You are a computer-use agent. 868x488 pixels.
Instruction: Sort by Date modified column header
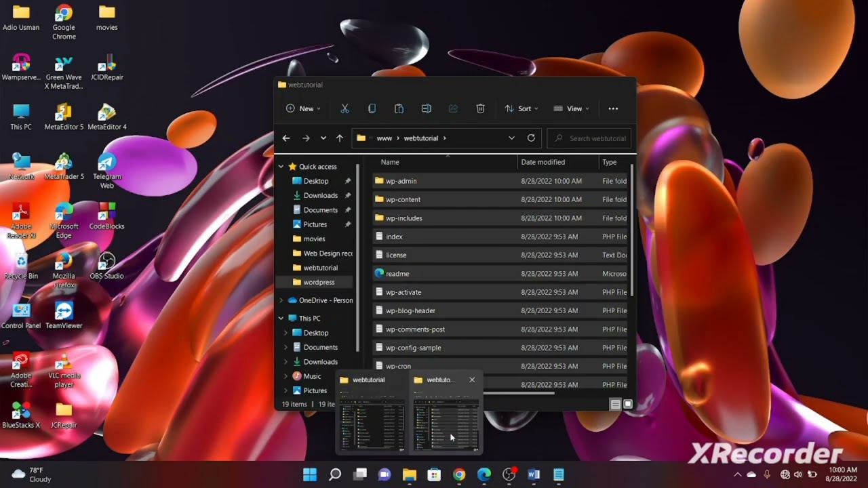point(542,162)
